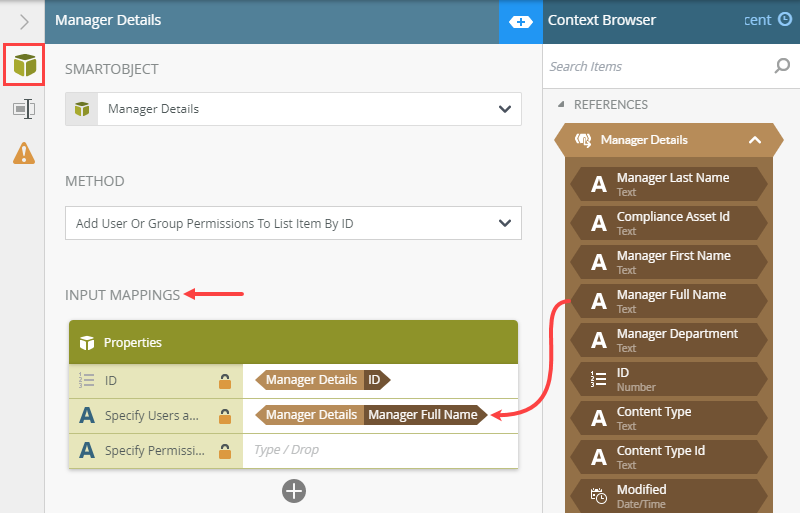Click the Specify Permissions Type/Drop field
The image size is (800, 513).
(x=380, y=450)
